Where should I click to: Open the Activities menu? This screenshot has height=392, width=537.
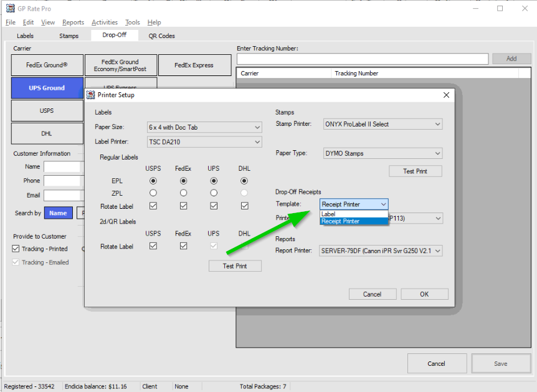click(x=105, y=22)
